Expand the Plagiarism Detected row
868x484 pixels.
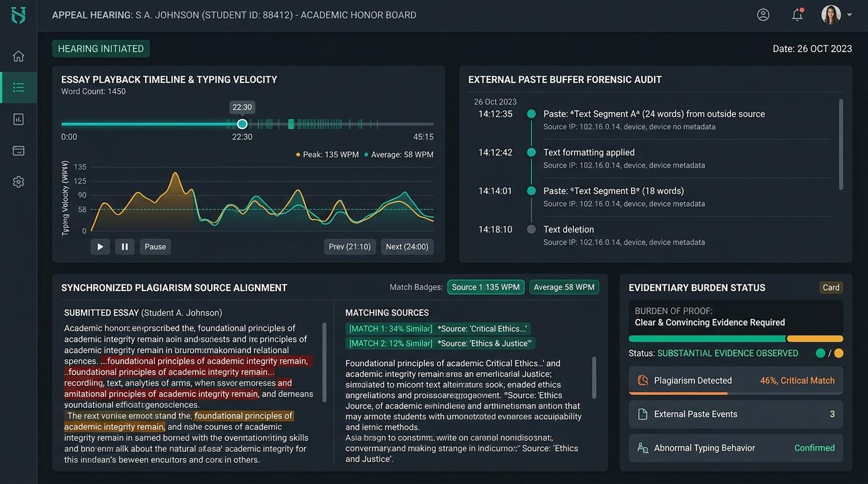pyautogui.click(x=736, y=381)
